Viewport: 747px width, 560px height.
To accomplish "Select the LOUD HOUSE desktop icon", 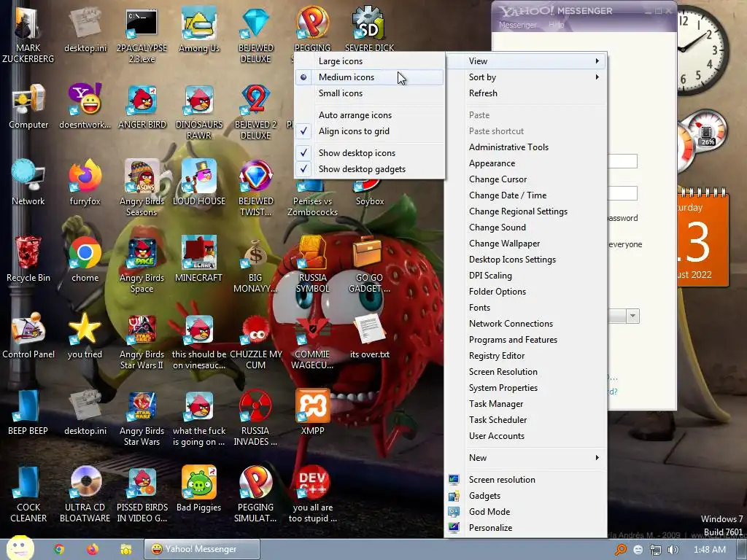I will pyautogui.click(x=199, y=182).
